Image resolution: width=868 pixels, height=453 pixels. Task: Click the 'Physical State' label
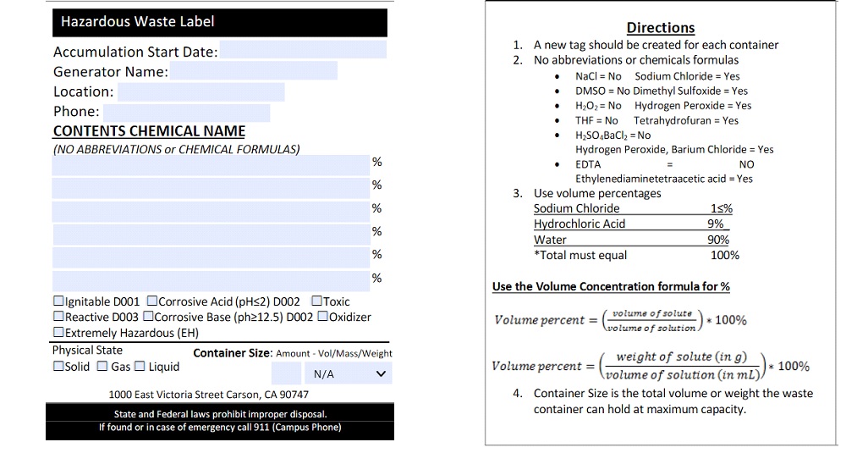87,350
